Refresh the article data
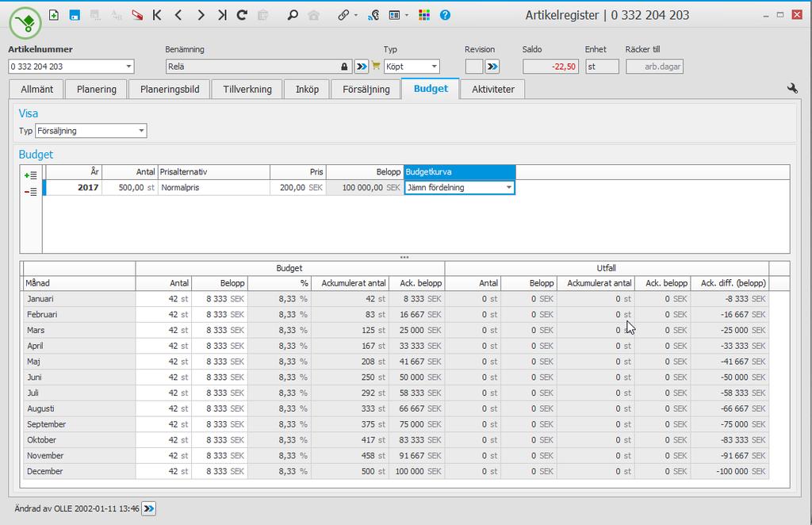The height and width of the screenshot is (525, 812). pyautogui.click(x=242, y=15)
